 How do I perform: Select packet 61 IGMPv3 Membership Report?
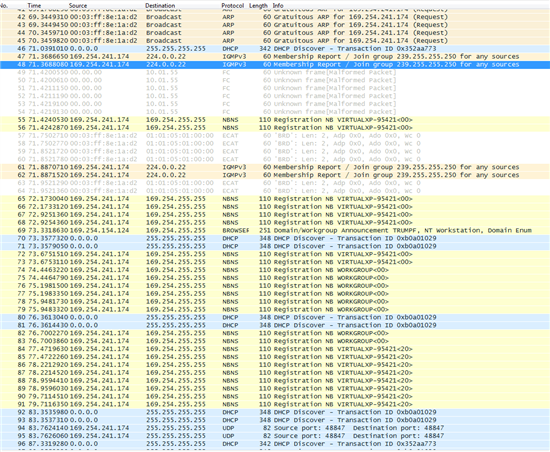point(275,167)
